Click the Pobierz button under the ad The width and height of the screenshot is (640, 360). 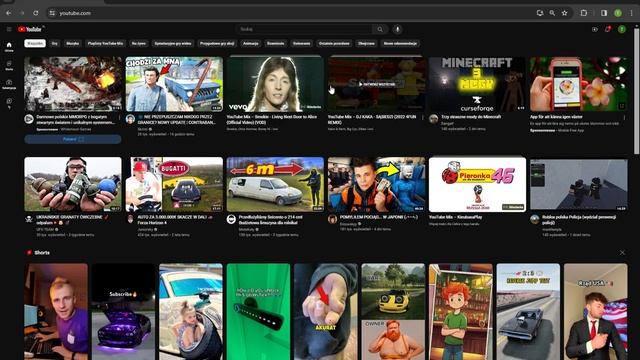(x=73, y=139)
